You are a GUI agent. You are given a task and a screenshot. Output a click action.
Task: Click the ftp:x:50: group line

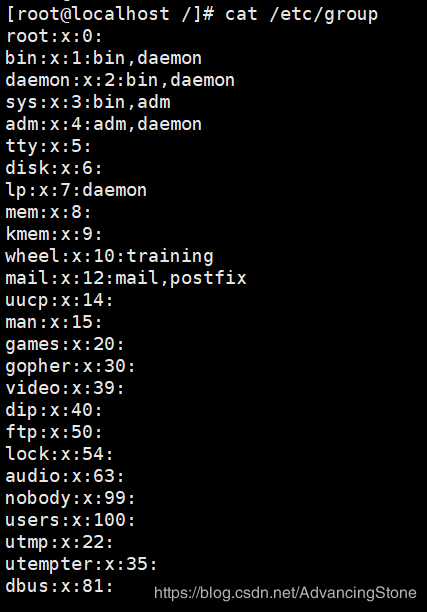(x=54, y=432)
